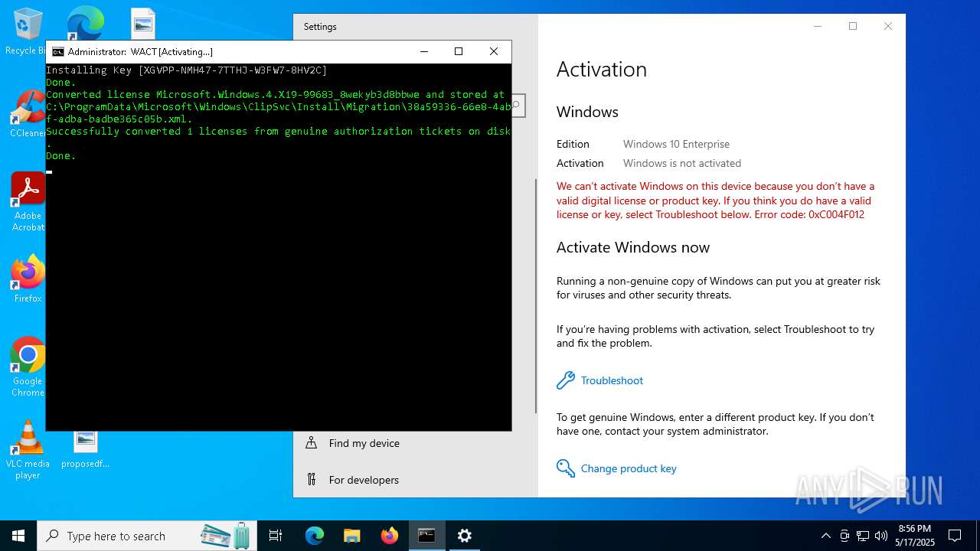Open the clock showing 8:56 PM
980x551 pixels.
point(915,536)
